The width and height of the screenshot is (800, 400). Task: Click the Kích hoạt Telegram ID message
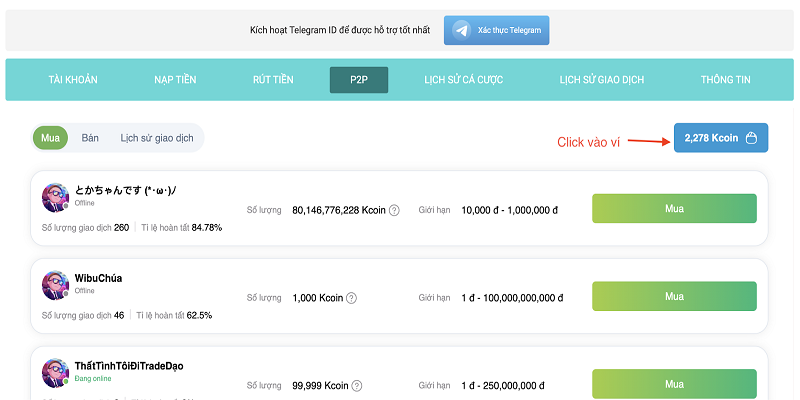[x=340, y=30]
